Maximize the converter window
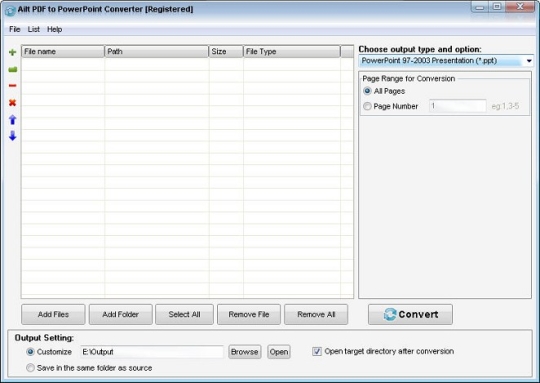Viewport: 540px width, 383px height. [497, 7]
